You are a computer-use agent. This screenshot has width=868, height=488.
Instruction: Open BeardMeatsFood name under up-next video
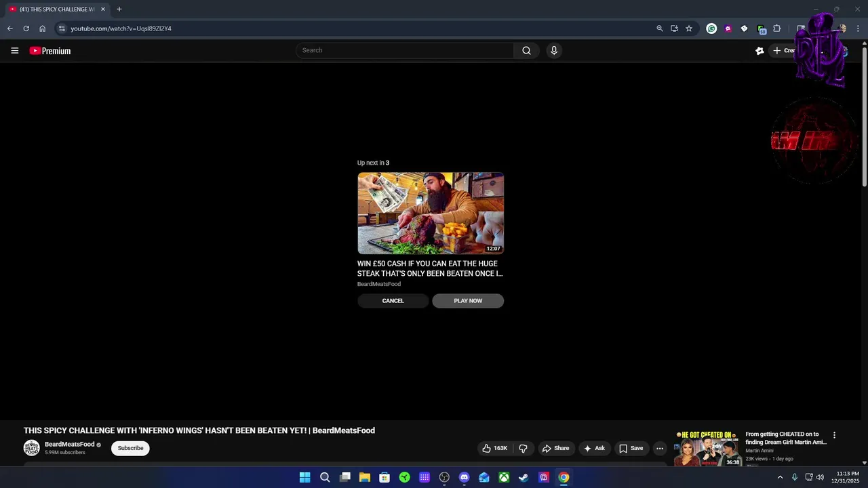click(379, 284)
